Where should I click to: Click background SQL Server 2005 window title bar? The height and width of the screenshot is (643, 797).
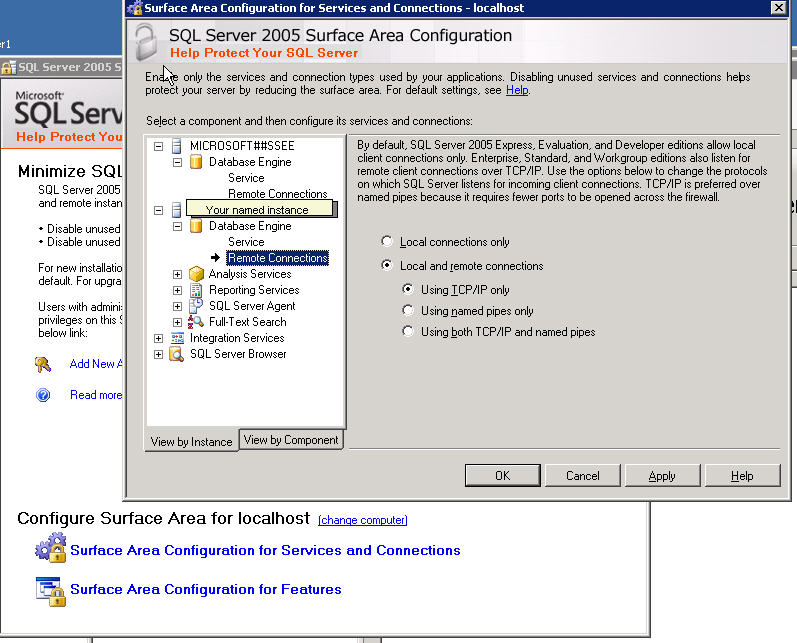62,67
